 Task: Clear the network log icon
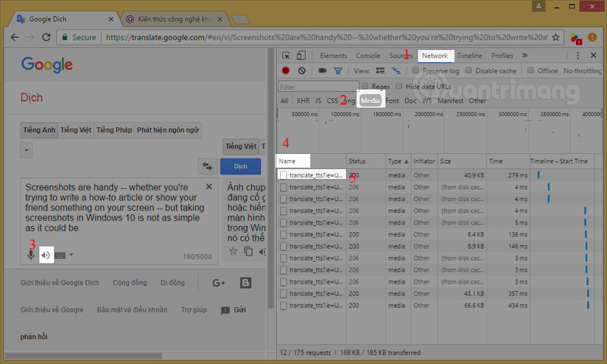coord(301,71)
